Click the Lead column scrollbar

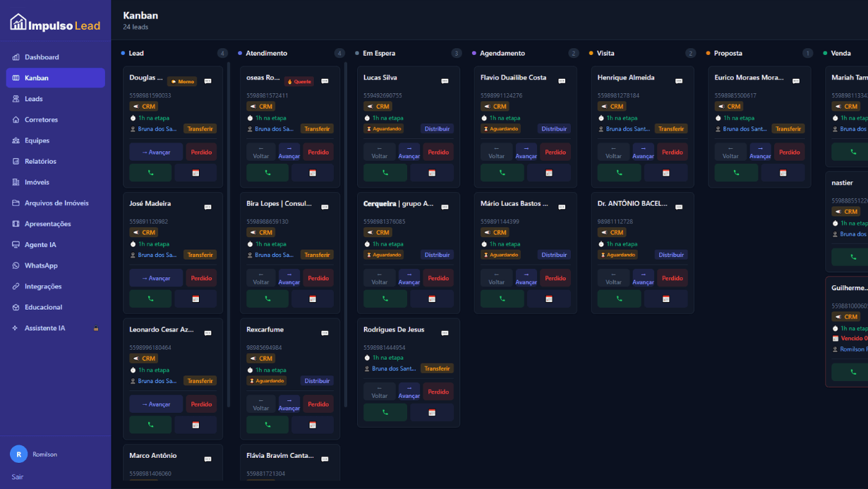pyautogui.click(x=229, y=235)
